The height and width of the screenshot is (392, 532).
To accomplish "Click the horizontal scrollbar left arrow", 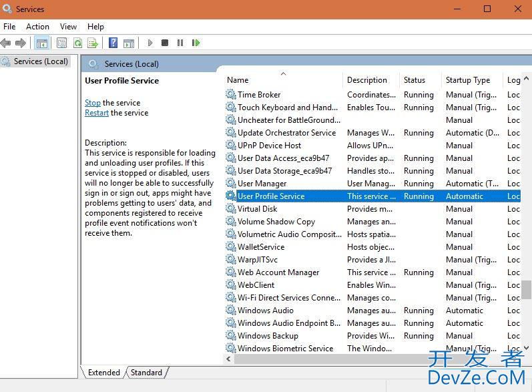I will click(229, 359).
